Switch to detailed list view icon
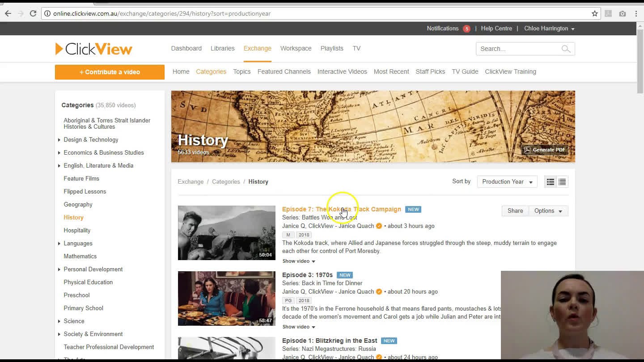 (551, 182)
